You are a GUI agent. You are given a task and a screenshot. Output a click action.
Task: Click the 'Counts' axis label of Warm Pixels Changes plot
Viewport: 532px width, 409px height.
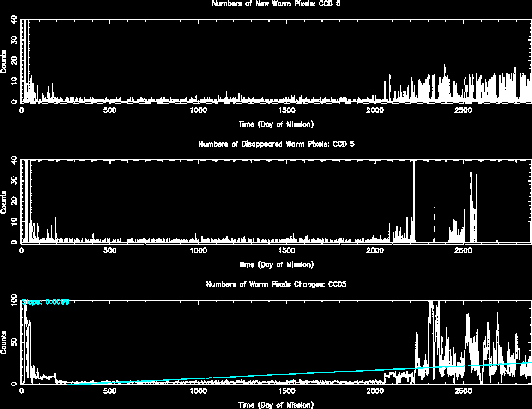3,342
